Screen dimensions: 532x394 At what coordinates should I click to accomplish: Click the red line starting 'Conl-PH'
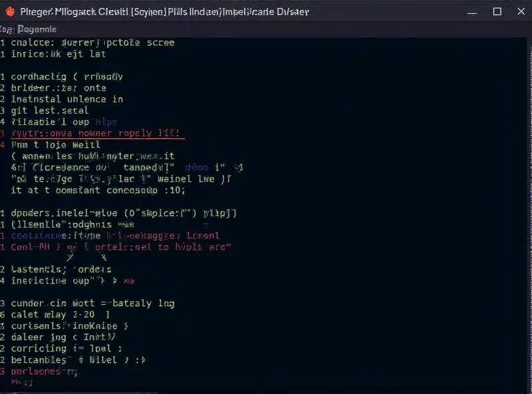coord(121,247)
